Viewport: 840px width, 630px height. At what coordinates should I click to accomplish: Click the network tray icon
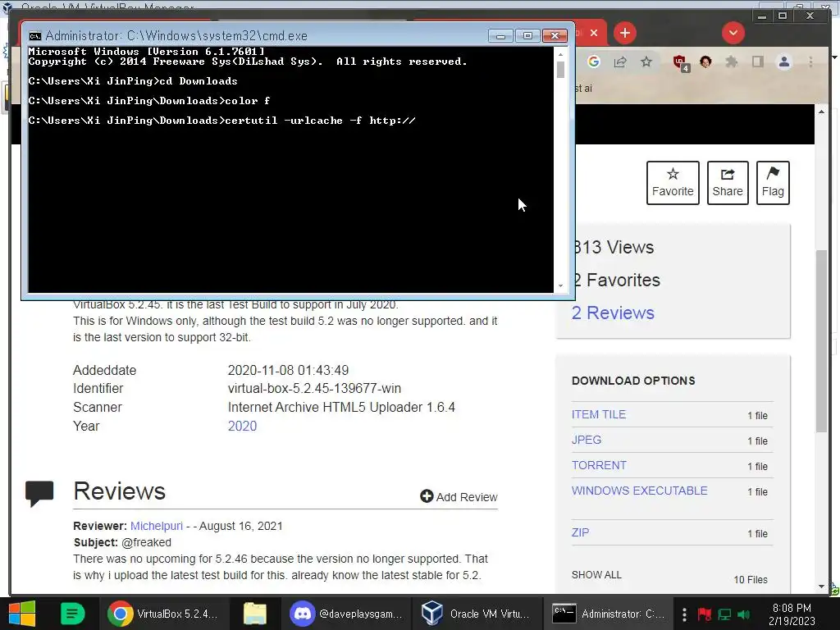(x=724, y=614)
